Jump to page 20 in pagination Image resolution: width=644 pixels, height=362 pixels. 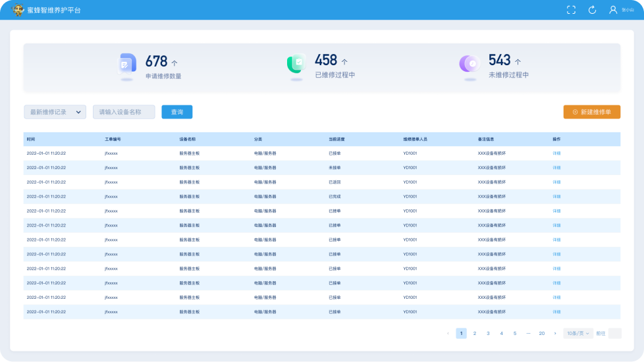coord(542,334)
